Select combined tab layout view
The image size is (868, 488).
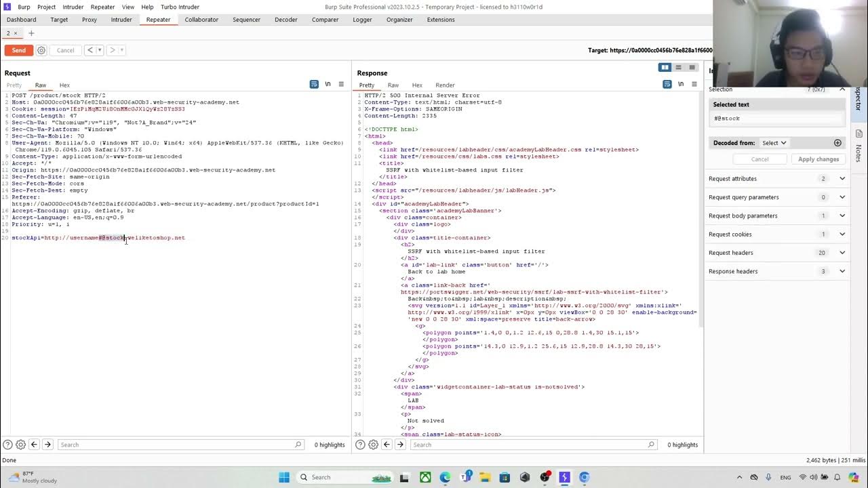pyautogui.click(x=692, y=68)
